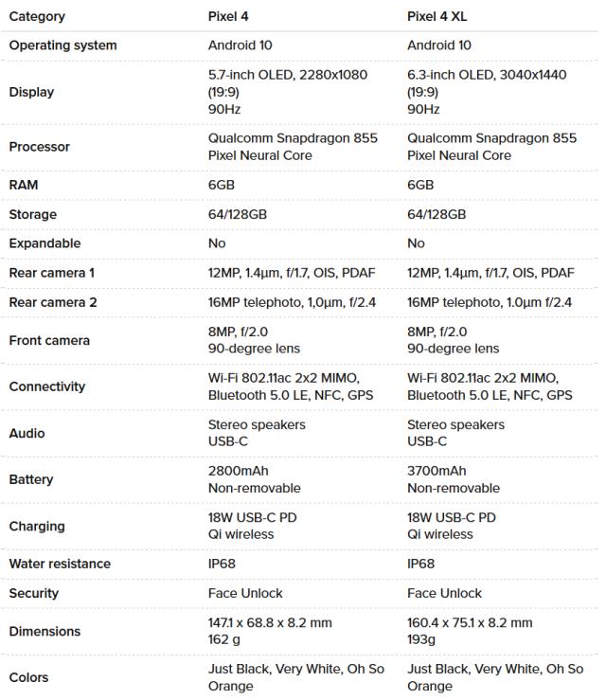Click the Colors row label

point(28,677)
